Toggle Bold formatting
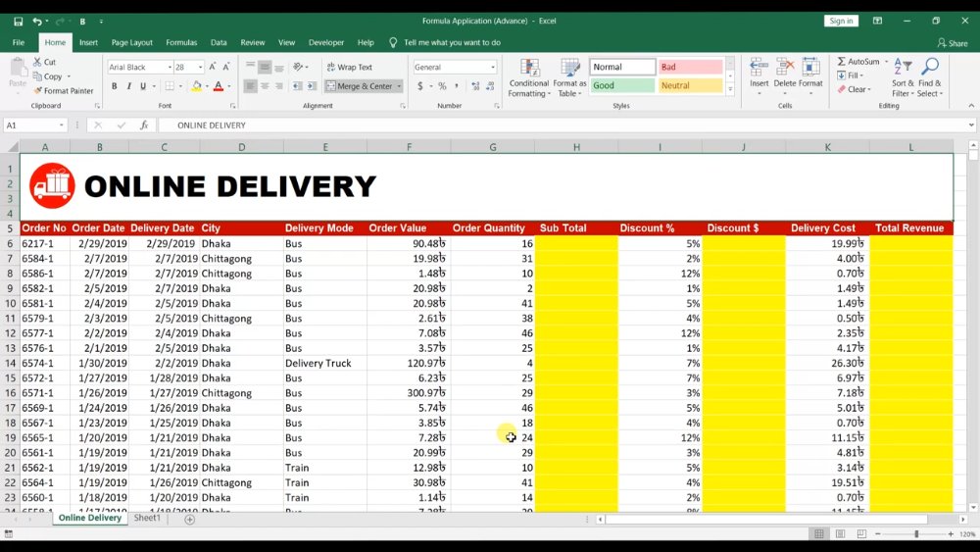Image resolution: width=980 pixels, height=552 pixels. (x=115, y=86)
